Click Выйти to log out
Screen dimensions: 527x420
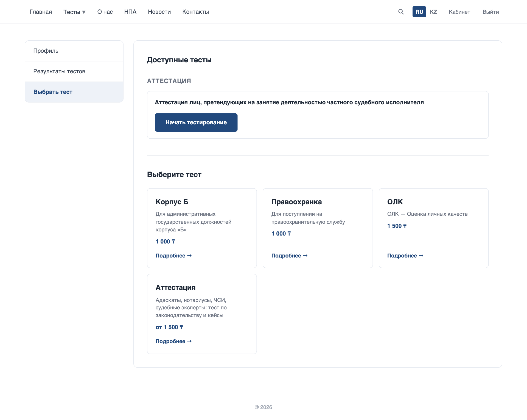point(491,12)
